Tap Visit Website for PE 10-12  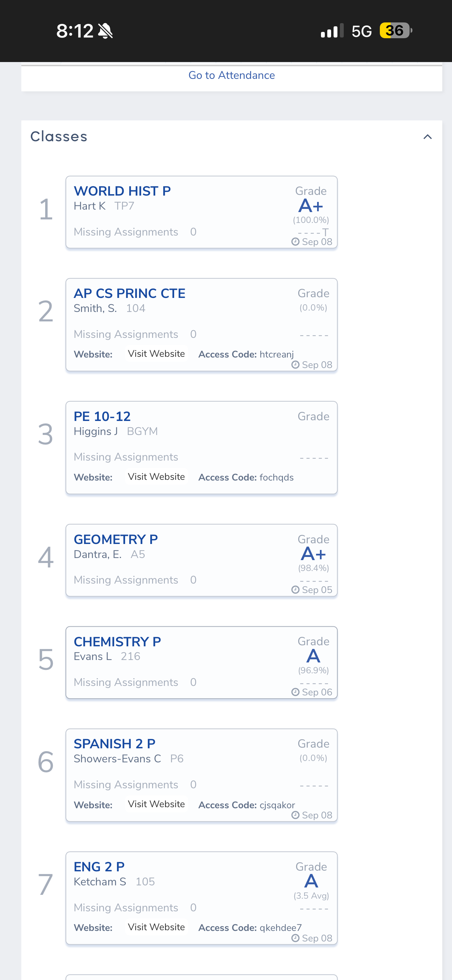coord(156,477)
